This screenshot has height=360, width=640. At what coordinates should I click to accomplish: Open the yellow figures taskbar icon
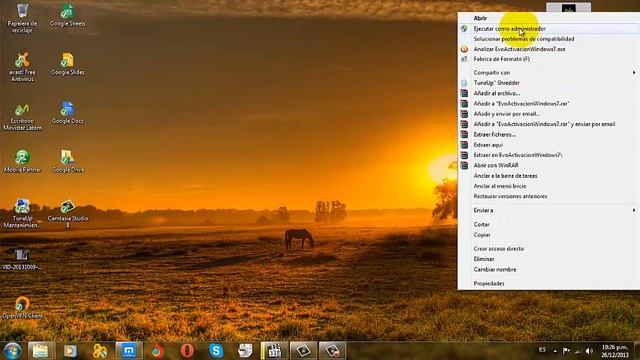[100, 351]
